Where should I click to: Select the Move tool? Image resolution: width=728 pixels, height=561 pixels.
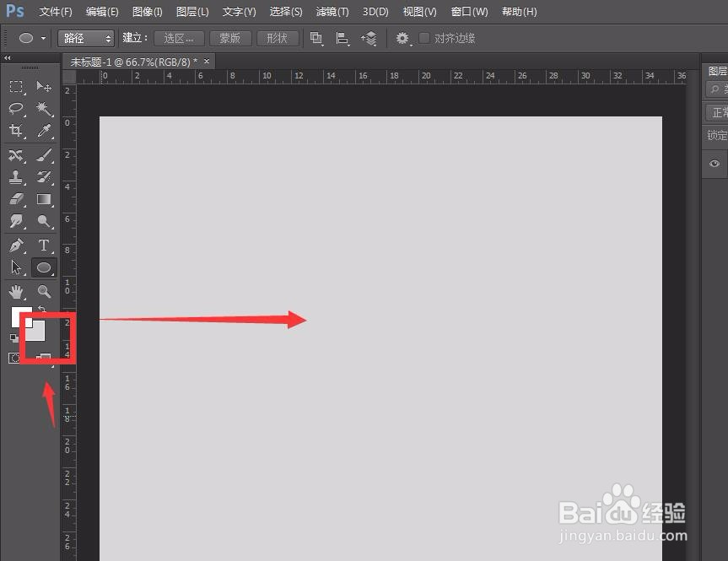click(x=44, y=87)
